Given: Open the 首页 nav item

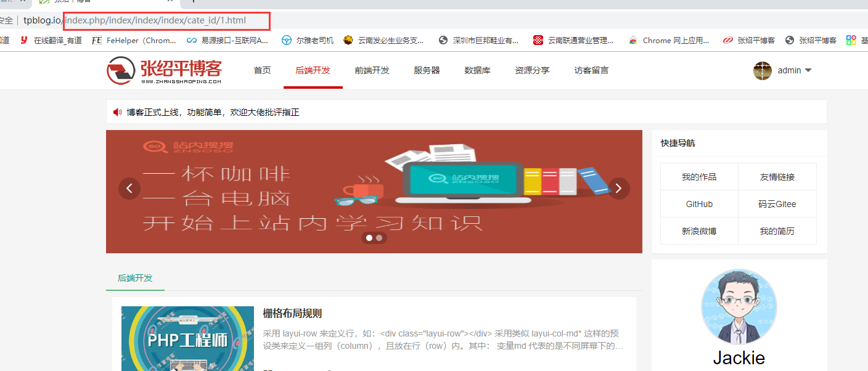Looking at the screenshot, I should [263, 70].
